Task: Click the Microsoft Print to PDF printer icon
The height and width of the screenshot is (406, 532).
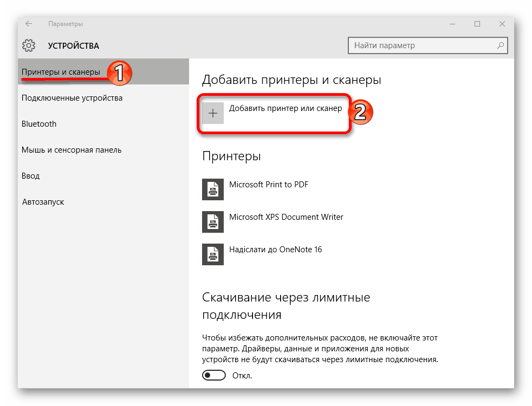Action: 213,189
